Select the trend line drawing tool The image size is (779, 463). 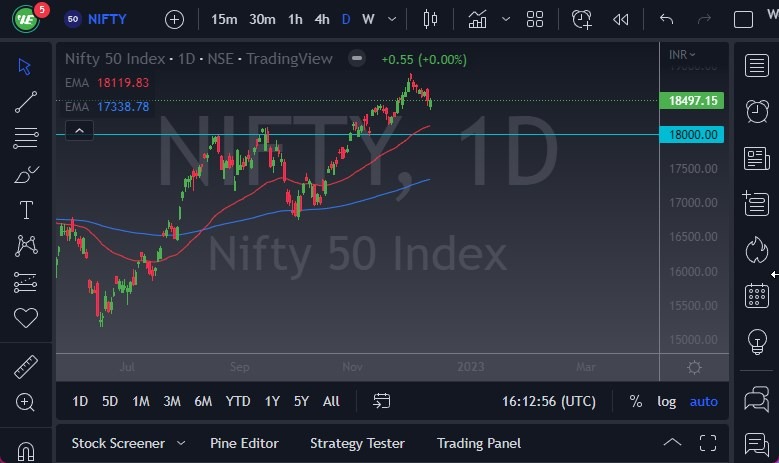[x=25, y=102]
